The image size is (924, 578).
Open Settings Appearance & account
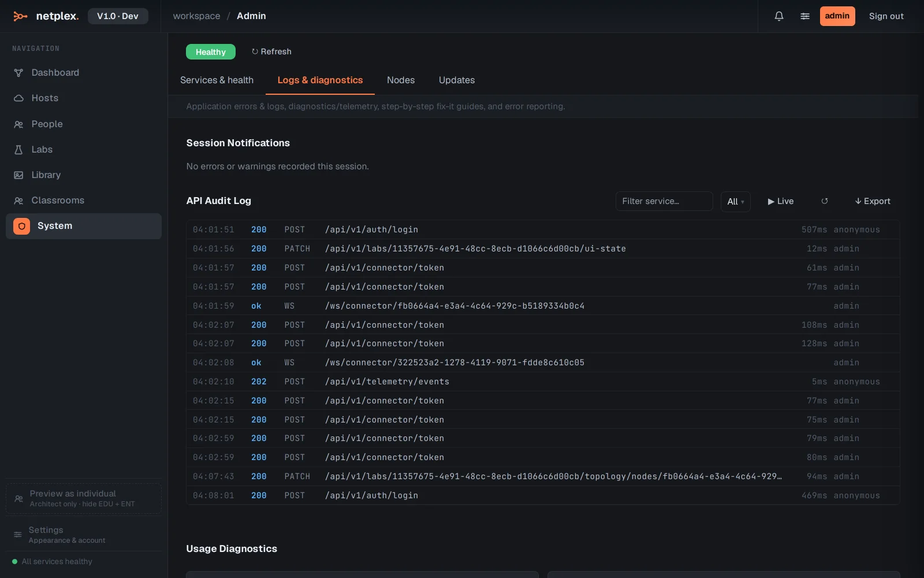84,535
